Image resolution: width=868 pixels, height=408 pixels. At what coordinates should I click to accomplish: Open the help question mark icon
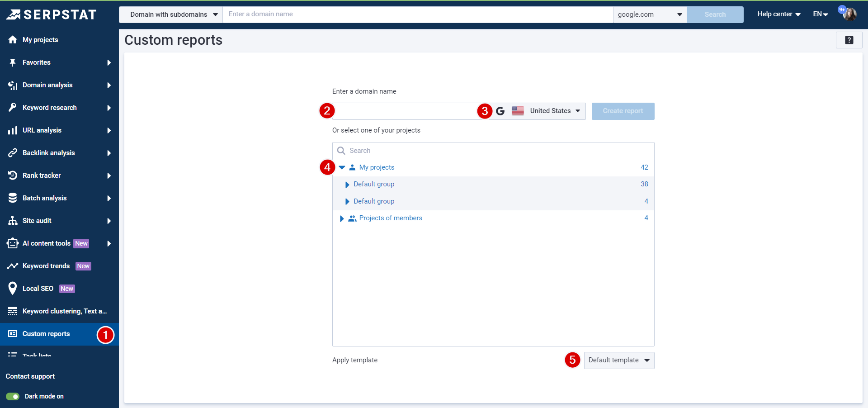(x=849, y=40)
